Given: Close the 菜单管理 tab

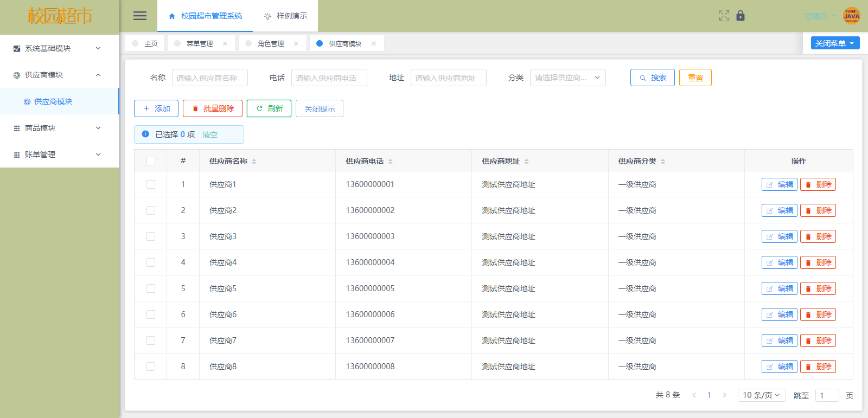Looking at the screenshot, I should coord(225,43).
